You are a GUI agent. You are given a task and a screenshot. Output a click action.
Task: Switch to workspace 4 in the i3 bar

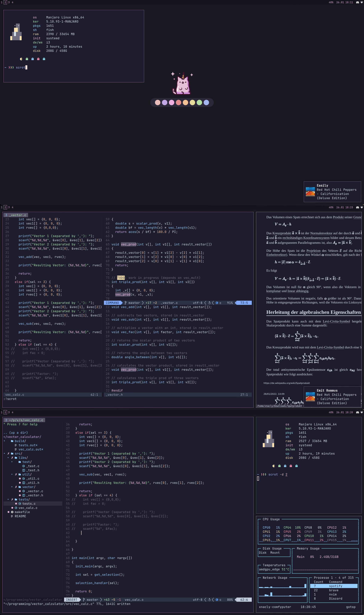(x=12, y=2)
